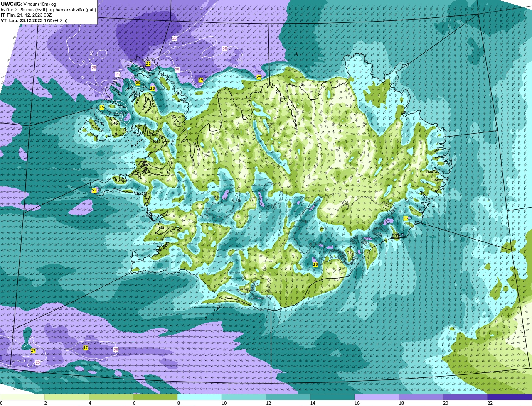Click the 'VT: Lau. 23.12.2023 17Z (+62 h)' line
This screenshot has width=532, height=406.
pos(34,20)
